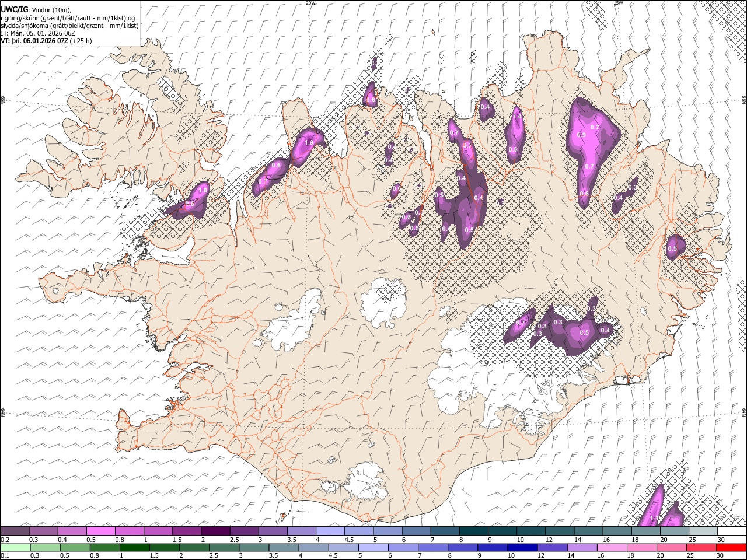
Task: Click the 1.0 snowfall value on the map
Action: click(203, 190)
